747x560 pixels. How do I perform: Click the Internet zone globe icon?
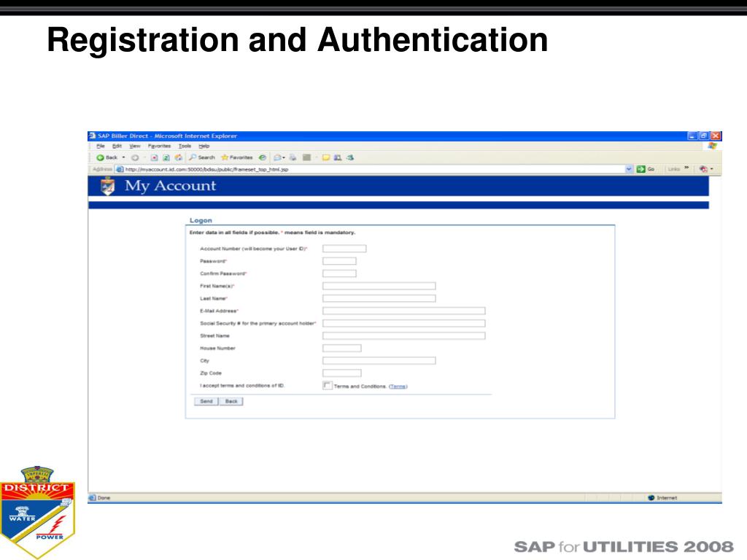tap(651, 497)
